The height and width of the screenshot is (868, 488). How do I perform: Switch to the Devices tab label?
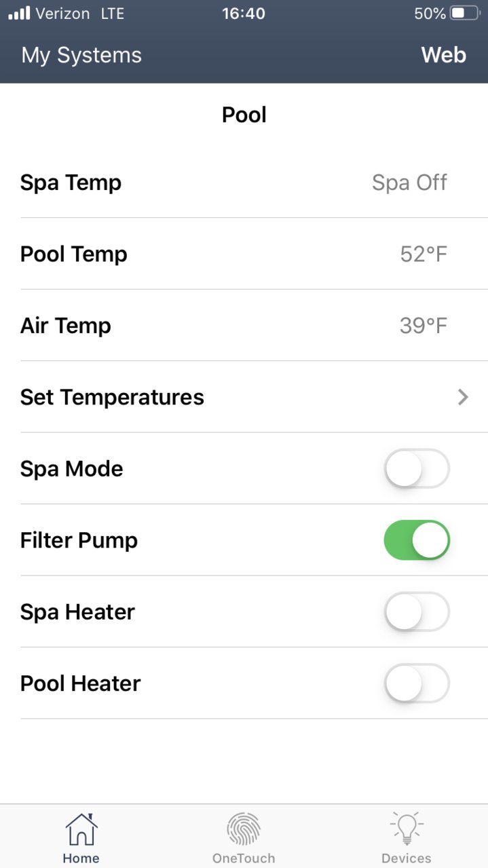click(406, 858)
